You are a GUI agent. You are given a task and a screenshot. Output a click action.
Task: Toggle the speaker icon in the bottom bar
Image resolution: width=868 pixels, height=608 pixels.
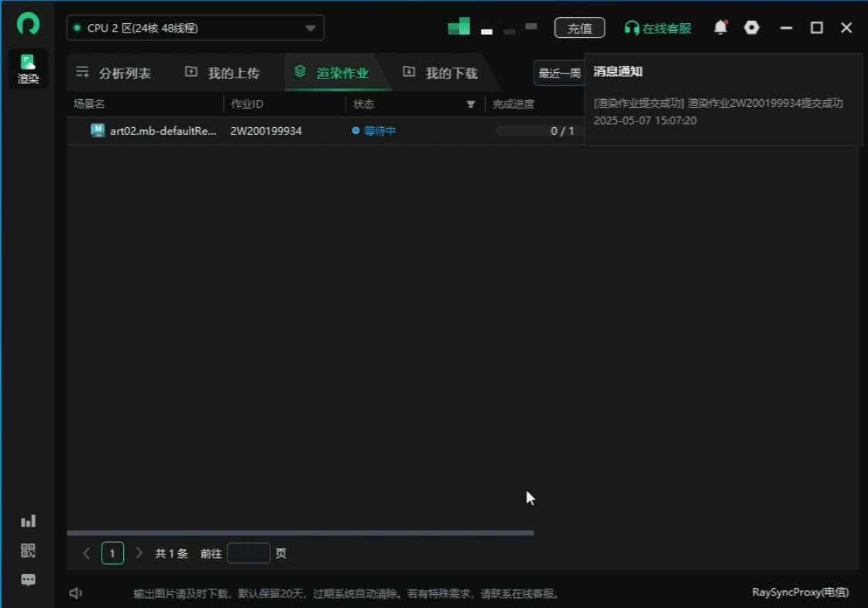(x=75, y=592)
